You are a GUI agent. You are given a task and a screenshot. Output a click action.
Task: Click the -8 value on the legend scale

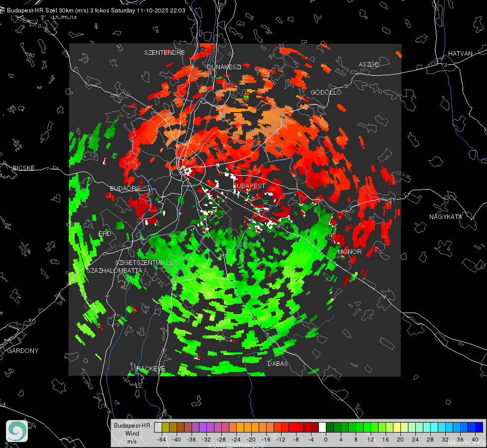(295, 440)
